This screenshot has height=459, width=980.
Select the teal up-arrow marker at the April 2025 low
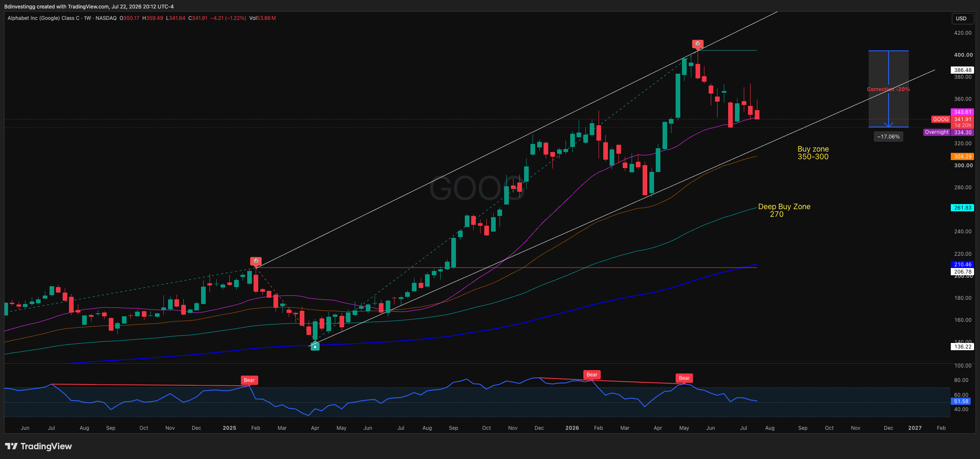315,346
